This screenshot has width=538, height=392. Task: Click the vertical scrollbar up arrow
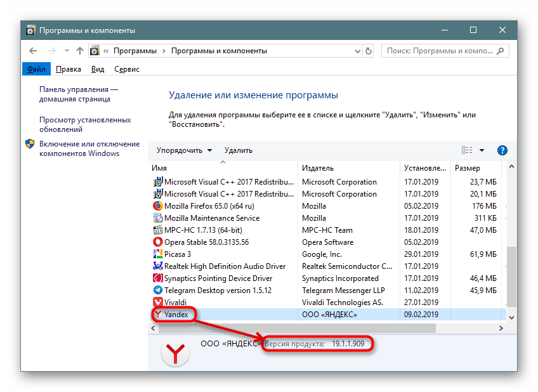click(x=511, y=167)
